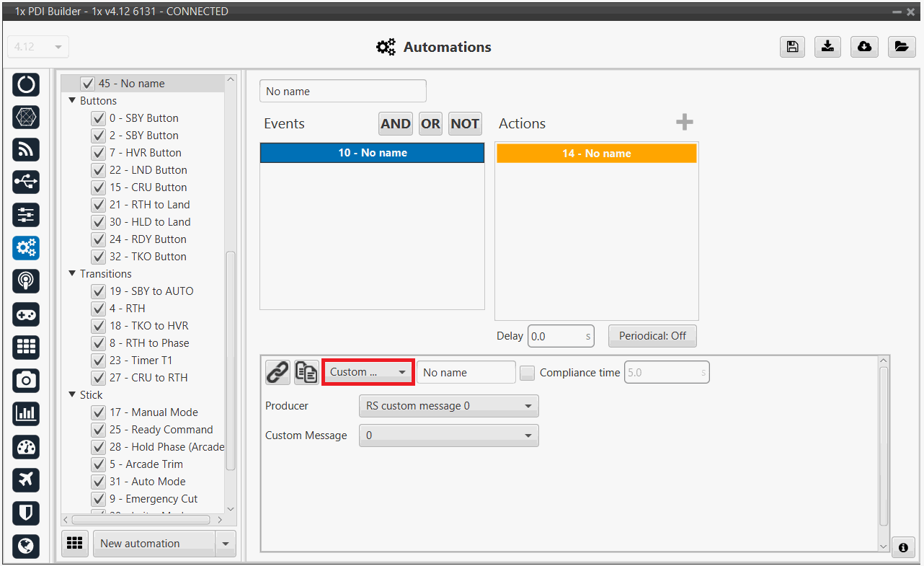Click the chain link icon

277,372
